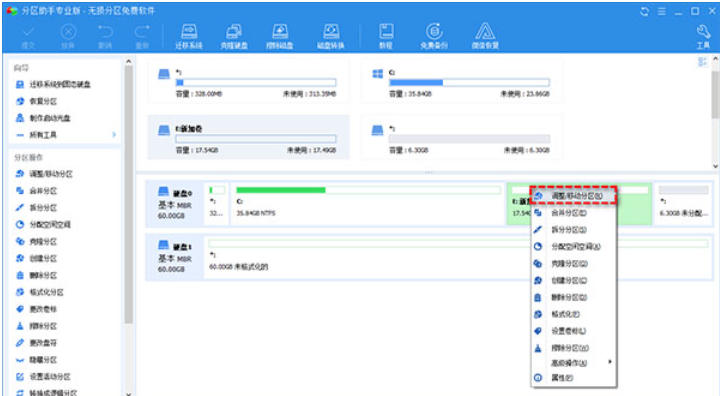Open the hamburger menu in the title bar
This screenshot has height=396, width=720.
661,11
